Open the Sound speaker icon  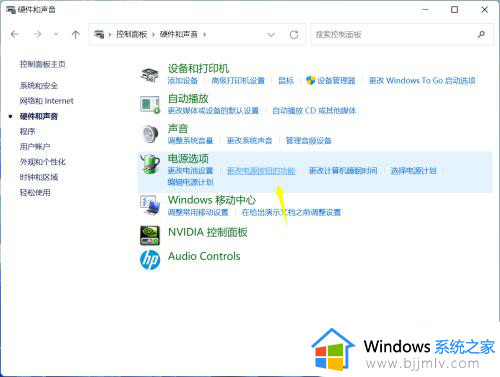point(150,134)
